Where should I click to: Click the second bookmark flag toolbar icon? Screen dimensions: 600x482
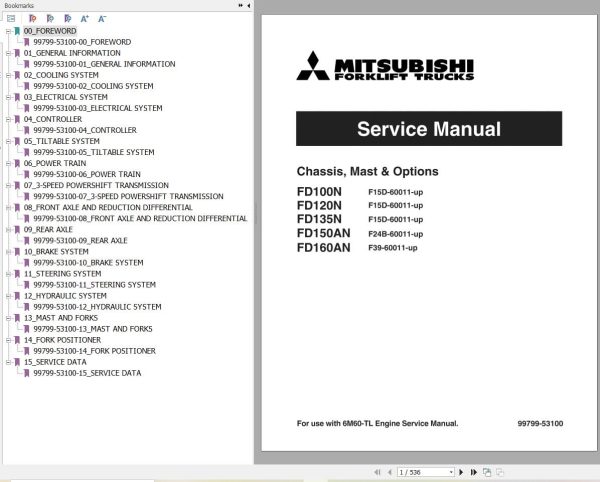pos(50,18)
